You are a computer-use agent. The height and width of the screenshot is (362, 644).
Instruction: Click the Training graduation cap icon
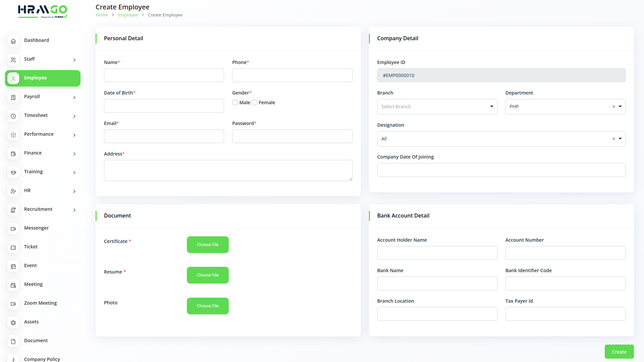13,172
